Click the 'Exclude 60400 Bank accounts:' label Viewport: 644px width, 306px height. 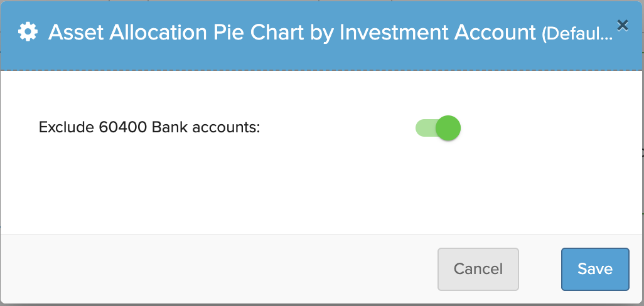pos(149,127)
